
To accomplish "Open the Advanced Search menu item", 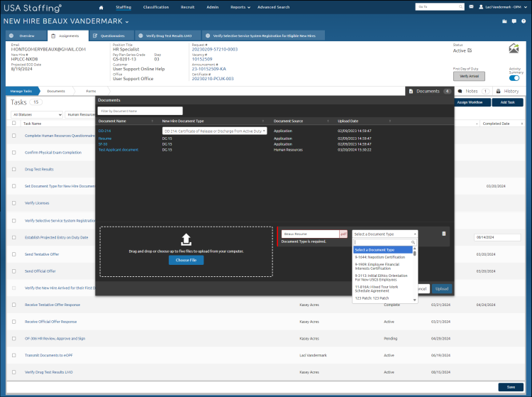I will pos(274,7).
